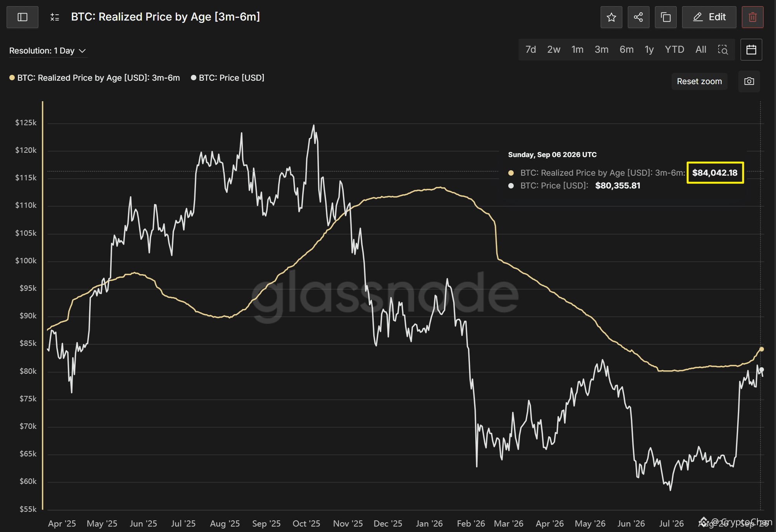Switch to the YTD time range
This screenshot has width=776, height=532.
tap(675, 50)
